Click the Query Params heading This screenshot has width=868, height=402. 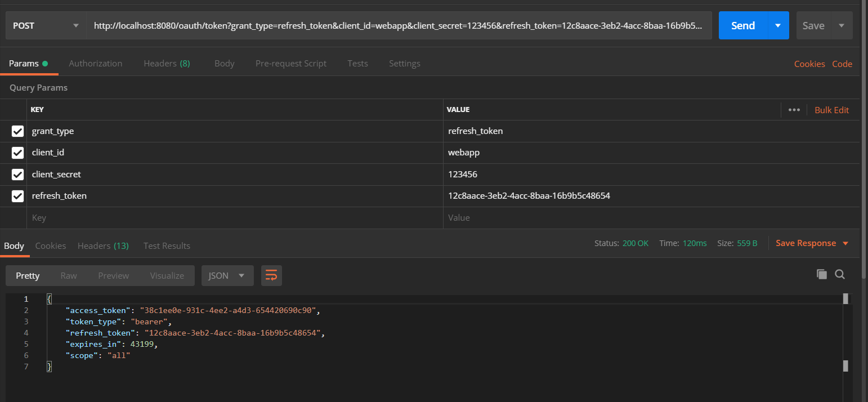pos(38,88)
